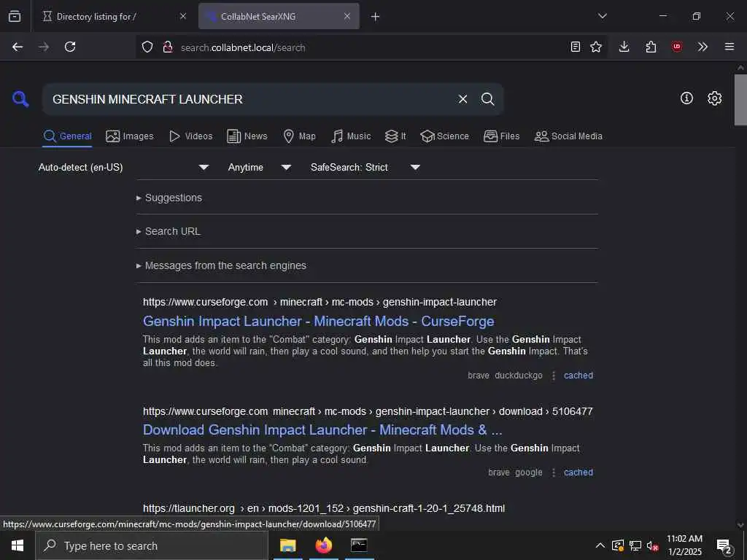Open the taskbar clock showing 11:02 AM
Image resolution: width=747 pixels, height=560 pixels.
pyautogui.click(x=684, y=545)
